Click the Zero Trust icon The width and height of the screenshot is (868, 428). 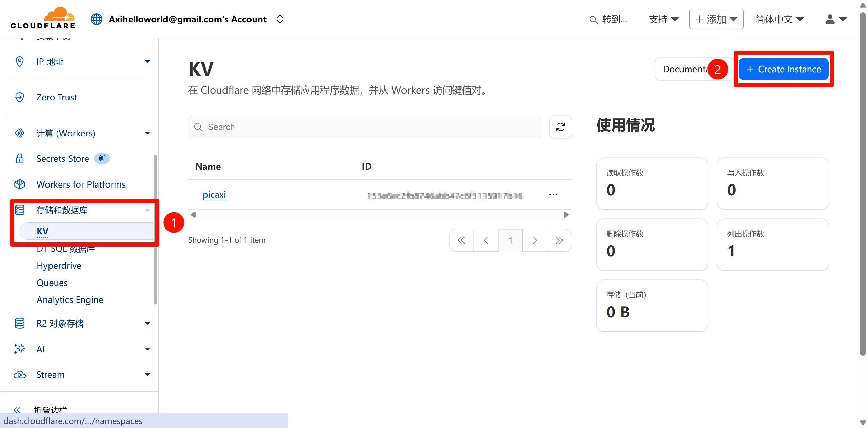20,97
